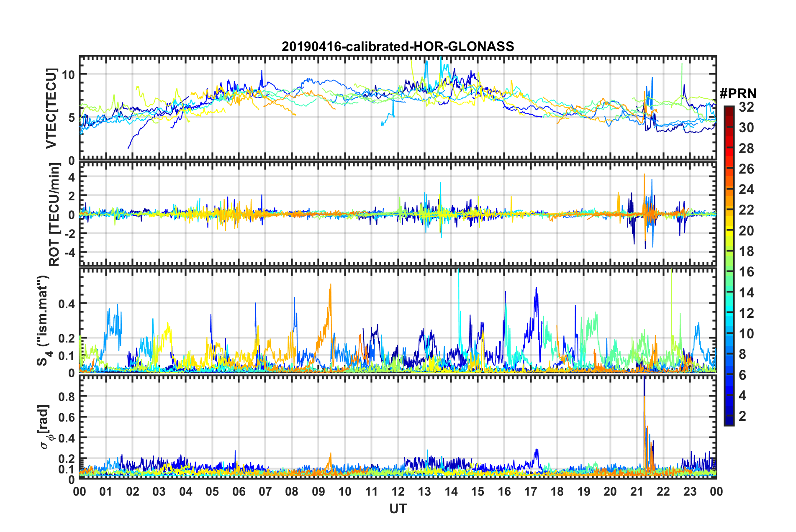
Task: Pick the dark red color at colorbar top
Action: point(729,109)
